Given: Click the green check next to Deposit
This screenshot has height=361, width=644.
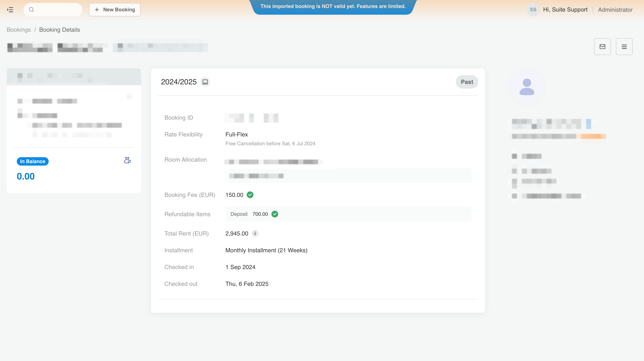Looking at the screenshot, I should [x=275, y=214].
